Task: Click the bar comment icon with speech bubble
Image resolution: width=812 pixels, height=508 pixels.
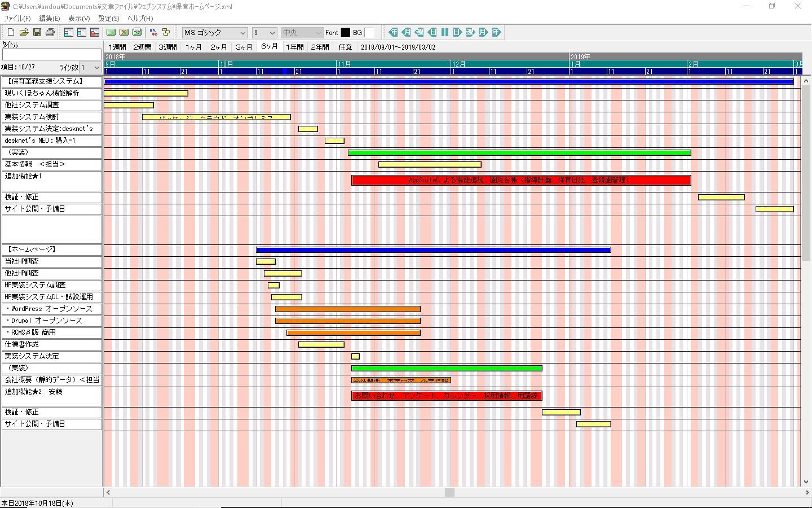Action: [137, 32]
